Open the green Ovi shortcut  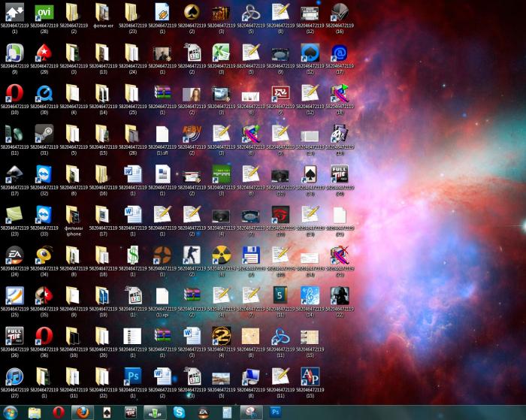[44, 13]
